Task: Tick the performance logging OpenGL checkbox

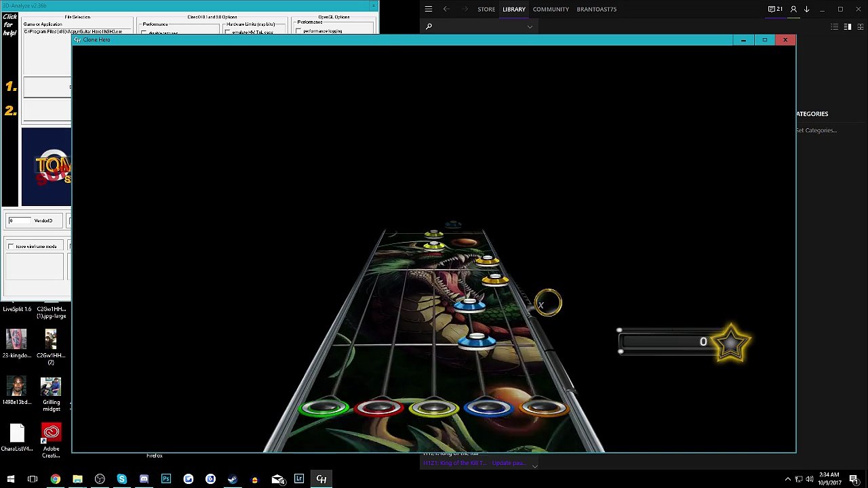Action: (299, 30)
